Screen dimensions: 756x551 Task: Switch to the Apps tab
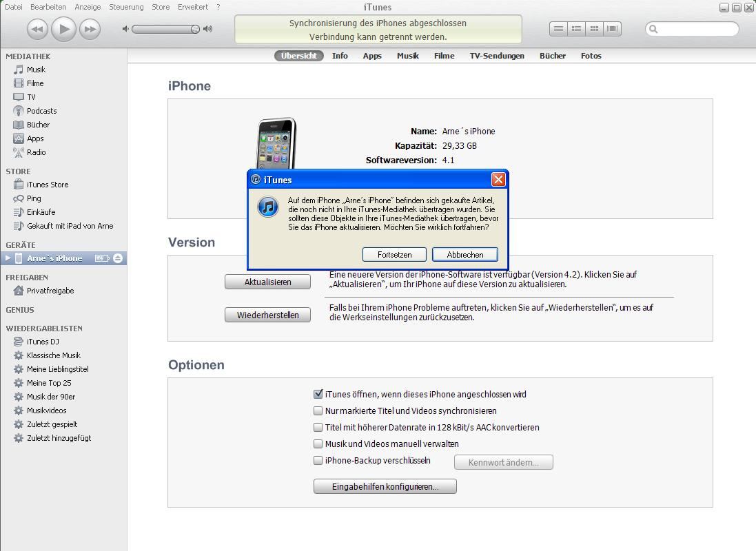[x=372, y=56]
